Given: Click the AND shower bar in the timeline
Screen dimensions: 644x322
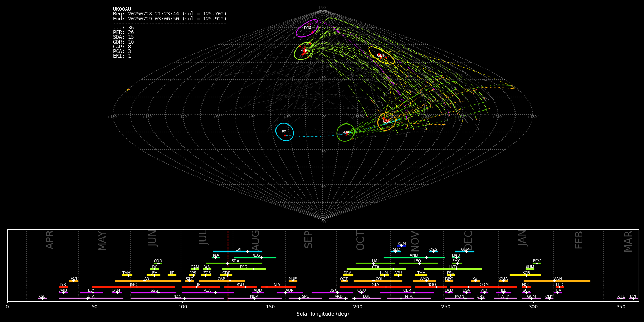Looking at the screenshot, I should tap(414, 257).
